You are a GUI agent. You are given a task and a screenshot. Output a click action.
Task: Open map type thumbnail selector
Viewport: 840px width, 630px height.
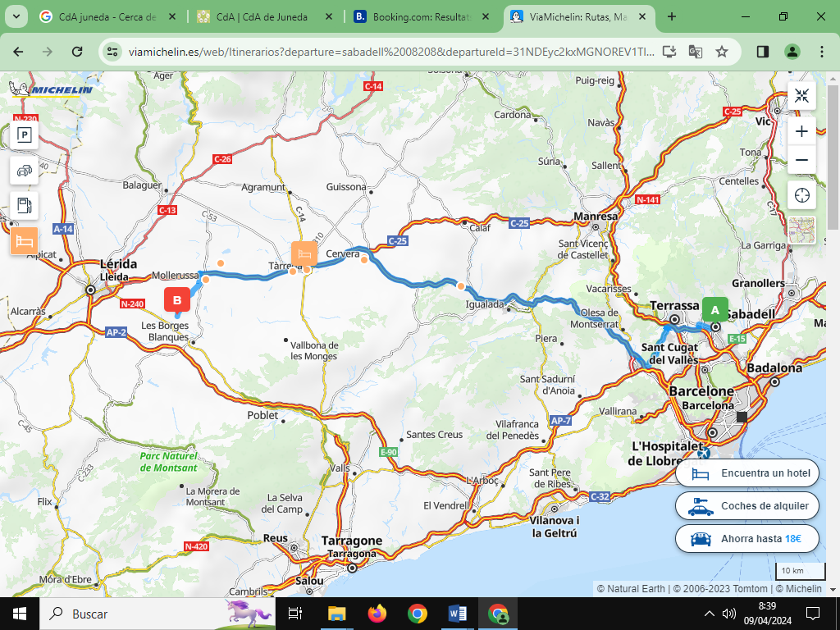click(x=801, y=231)
